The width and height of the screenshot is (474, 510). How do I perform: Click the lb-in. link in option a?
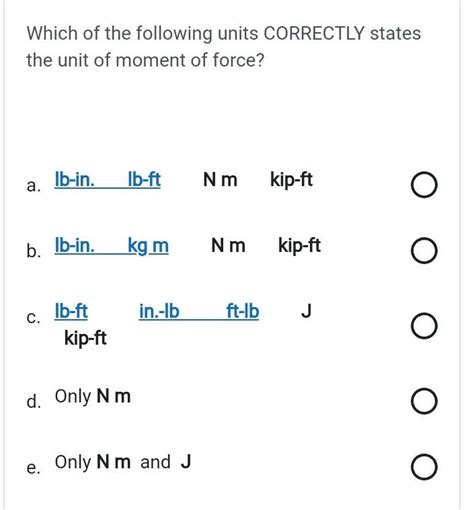point(75,180)
